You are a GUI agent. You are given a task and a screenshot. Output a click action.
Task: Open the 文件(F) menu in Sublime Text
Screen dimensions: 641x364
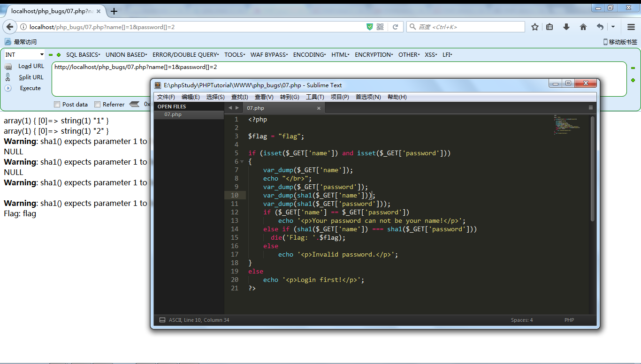pyautogui.click(x=166, y=97)
